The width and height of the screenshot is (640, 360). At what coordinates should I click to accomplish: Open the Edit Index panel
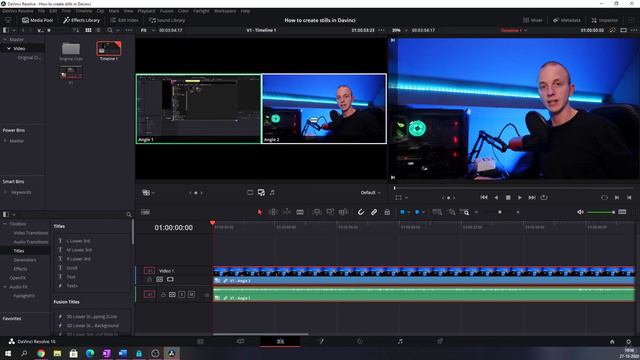point(124,20)
